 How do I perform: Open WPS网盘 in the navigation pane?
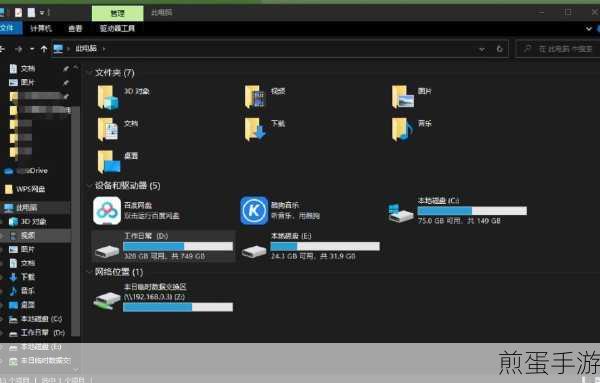click(25, 189)
